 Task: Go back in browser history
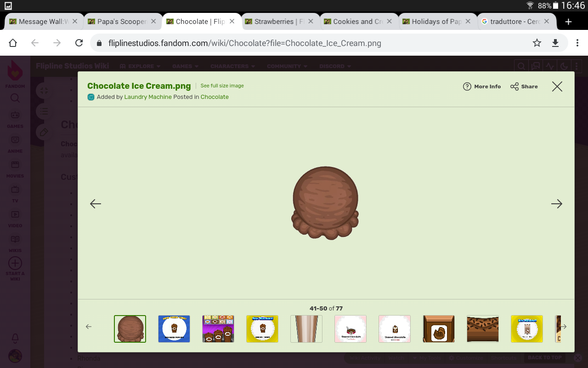click(35, 43)
